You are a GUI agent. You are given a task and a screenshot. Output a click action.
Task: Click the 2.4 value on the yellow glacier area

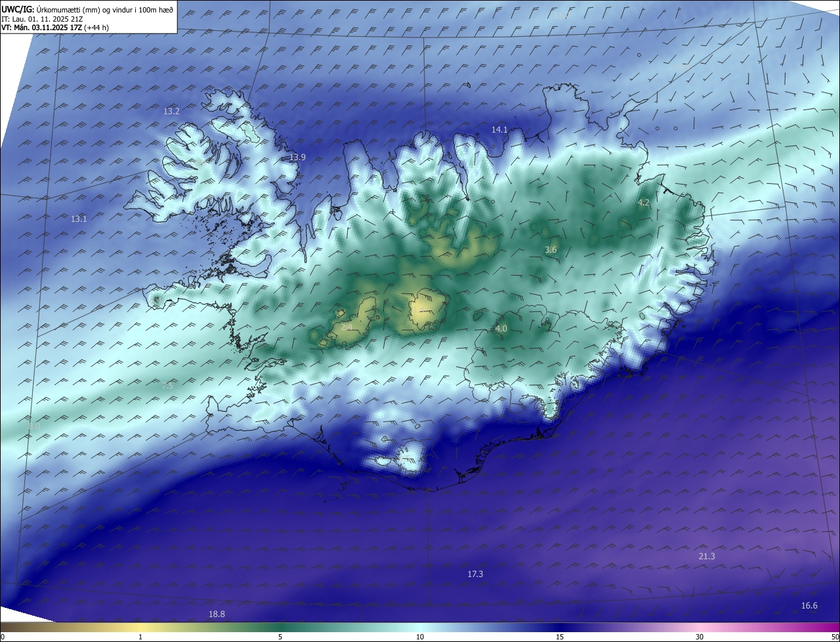point(348,326)
